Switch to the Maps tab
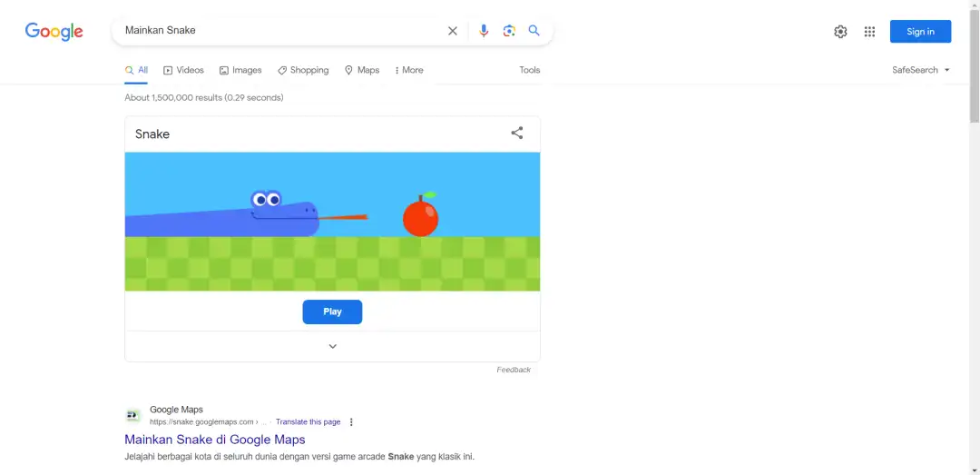 (362, 70)
